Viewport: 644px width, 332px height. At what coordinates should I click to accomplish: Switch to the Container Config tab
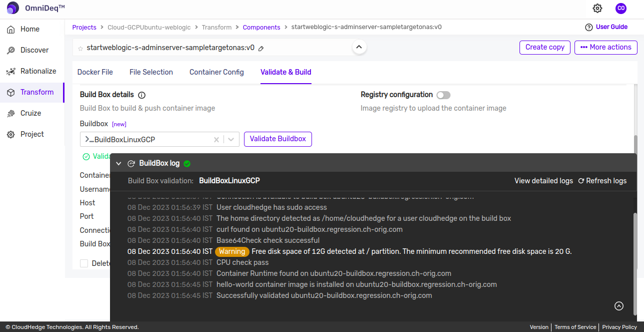[x=216, y=72]
